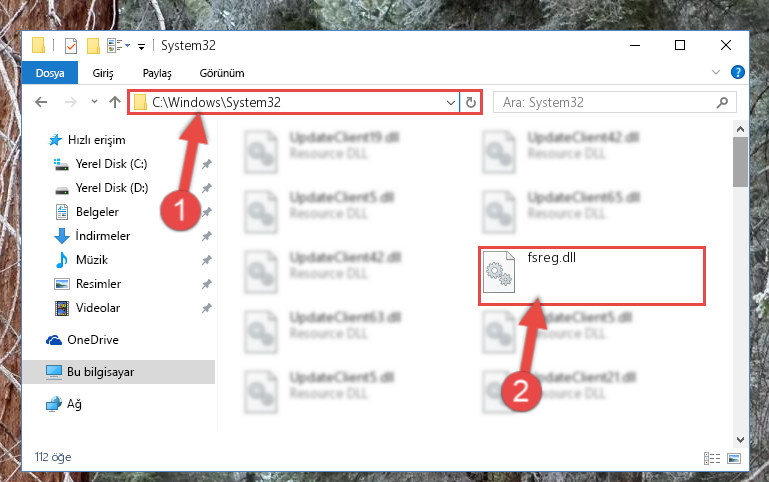Open the Help question mark icon
This screenshot has height=482, width=769.
point(738,72)
